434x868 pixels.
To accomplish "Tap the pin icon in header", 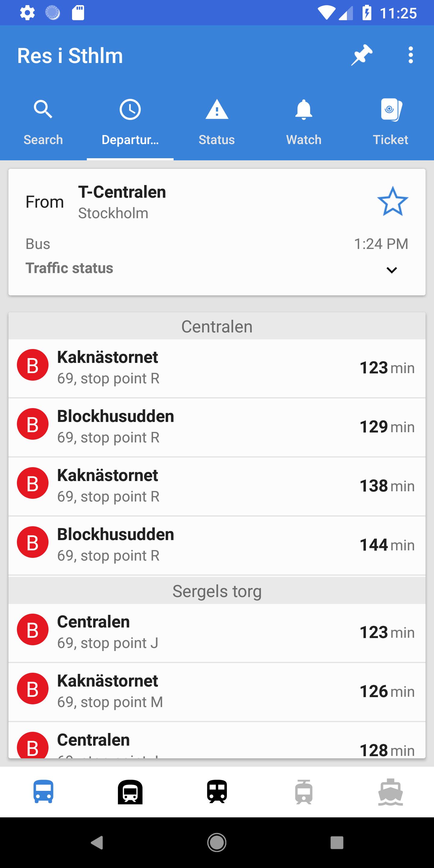I will tap(362, 55).
